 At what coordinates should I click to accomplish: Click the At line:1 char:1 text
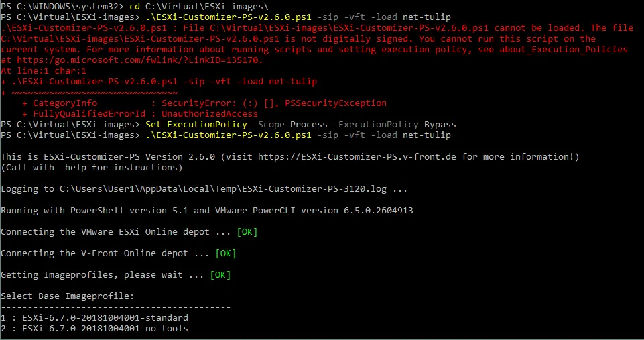tap(44, 71)
